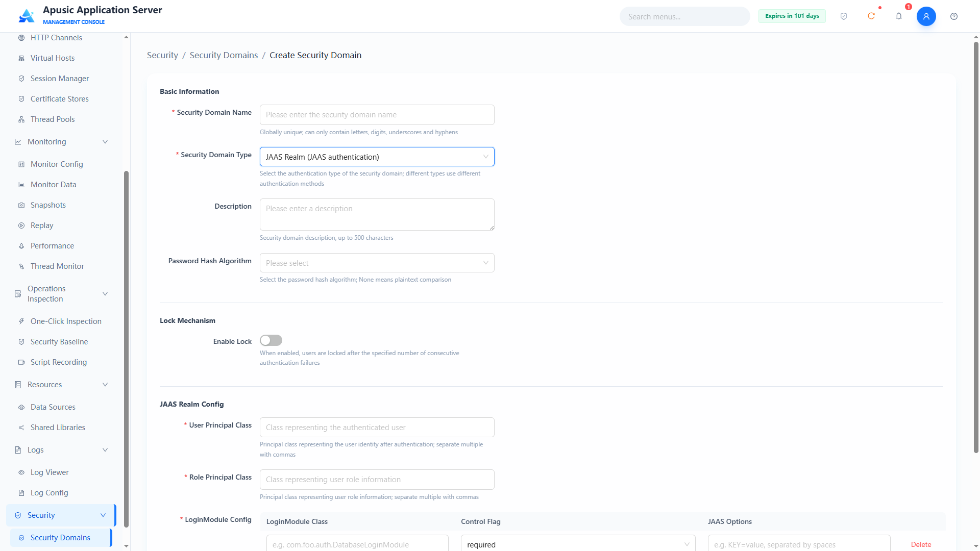Image resolution: width=980 pixels, height=551 pixels.
Task: Click the HTTP Channels globe icon
Action: pos(21,38)
